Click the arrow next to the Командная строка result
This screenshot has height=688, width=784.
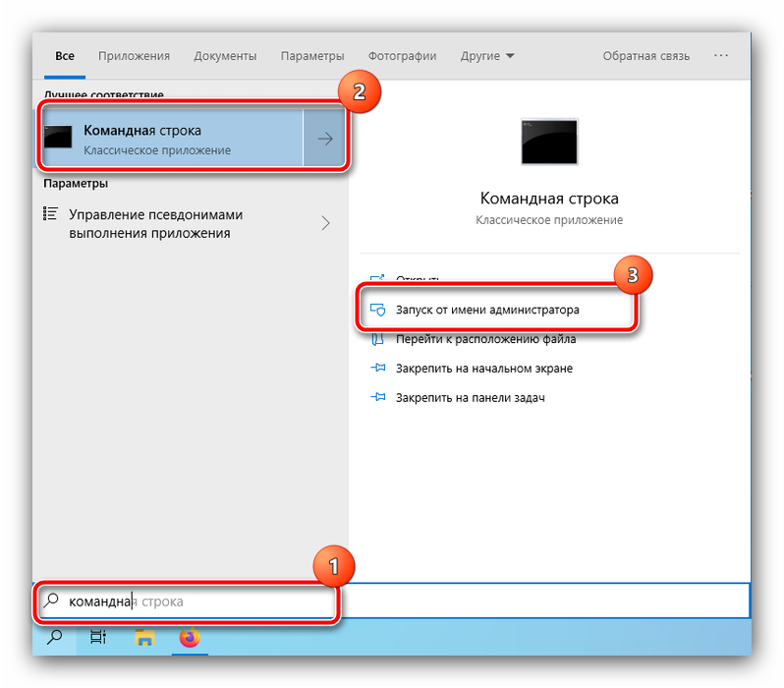325,139
